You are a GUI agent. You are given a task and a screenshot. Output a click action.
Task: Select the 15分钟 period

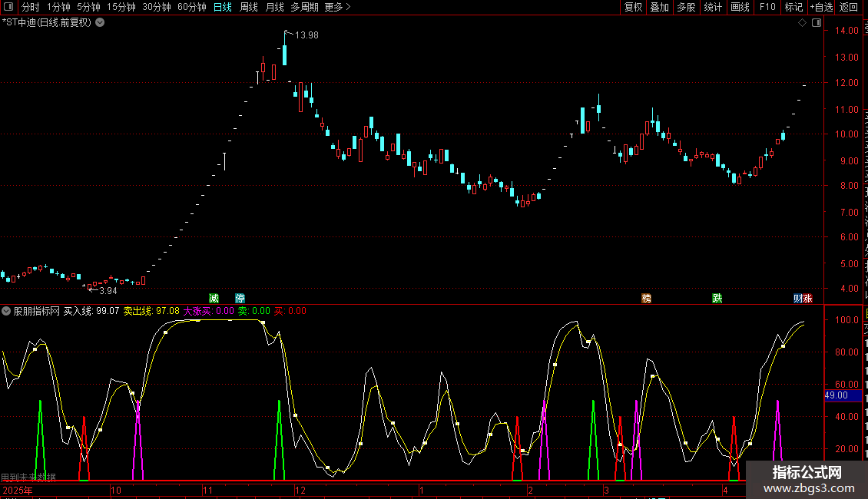coord(121,7)
